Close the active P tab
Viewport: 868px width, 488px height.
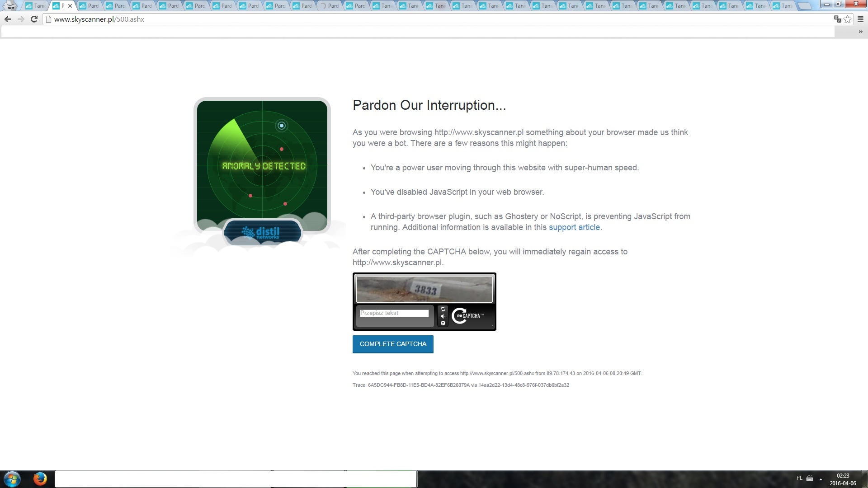tap(70, 6)
